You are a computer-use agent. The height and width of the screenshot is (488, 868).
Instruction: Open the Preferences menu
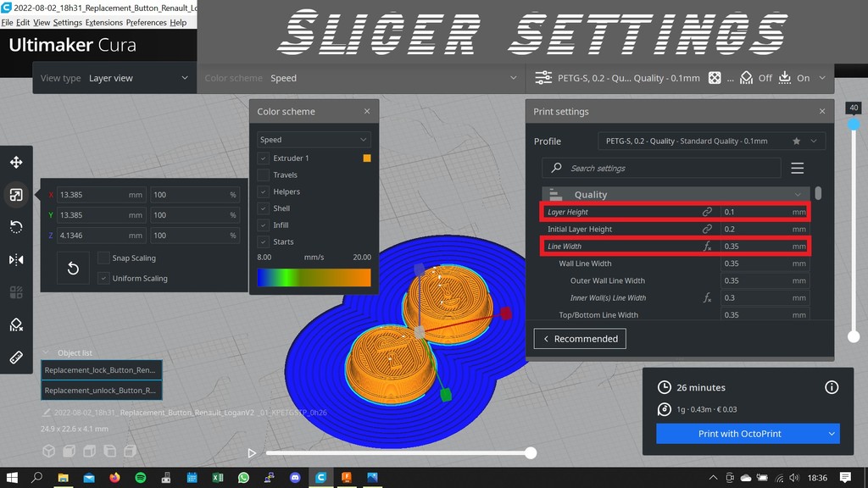pyautogui.click(x=146, y=23)
